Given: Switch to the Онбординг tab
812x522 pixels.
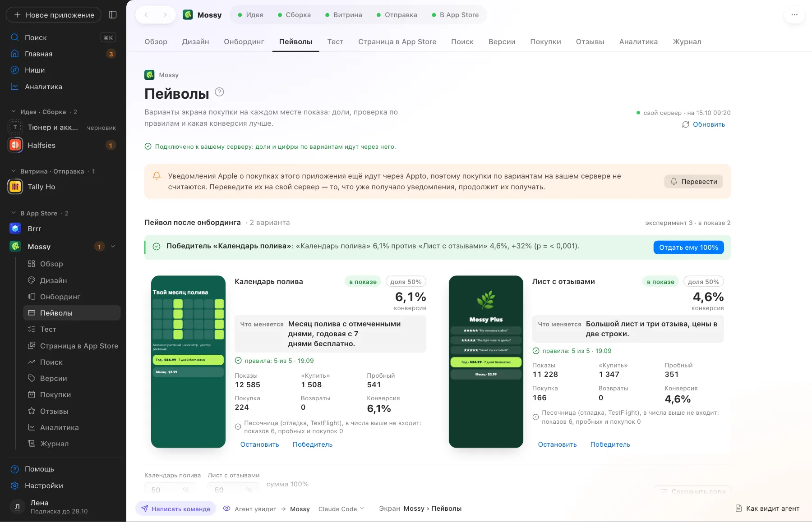Looking at the screenshot, I should coord(244,41).
